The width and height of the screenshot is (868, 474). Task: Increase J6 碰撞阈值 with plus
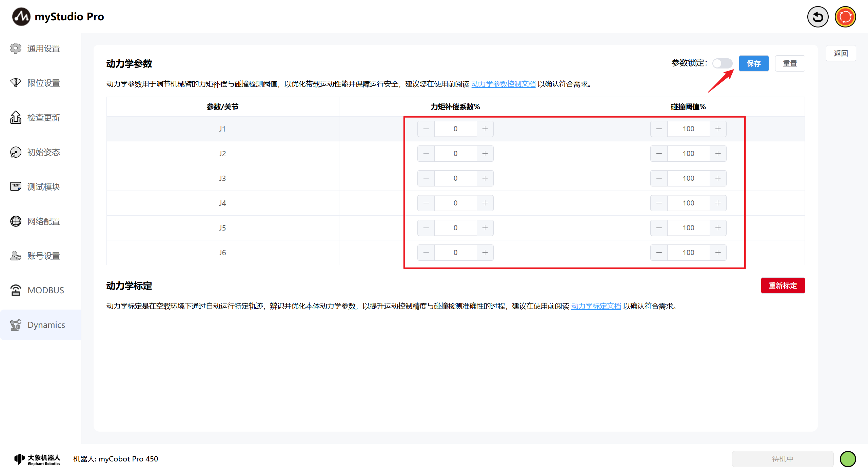[718, 253]
